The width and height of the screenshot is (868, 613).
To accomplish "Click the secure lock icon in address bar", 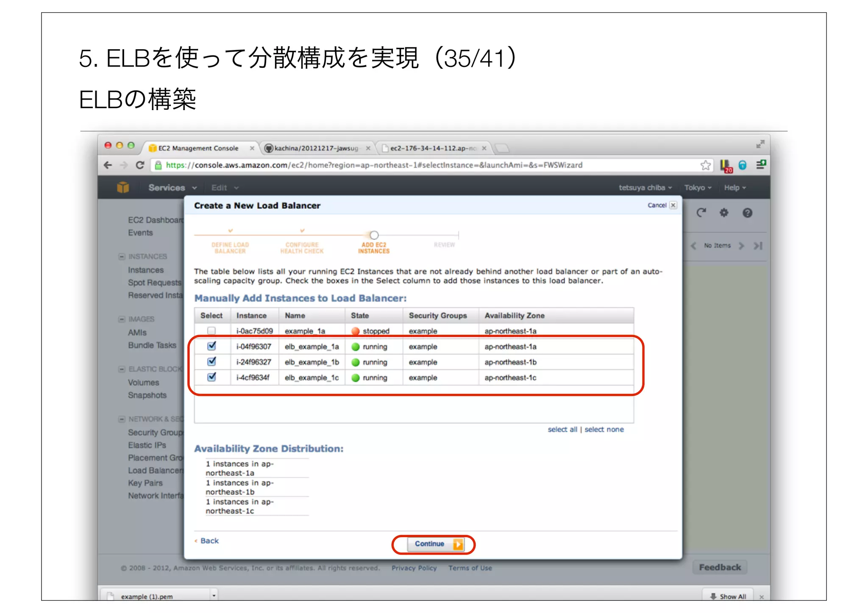I will click(158, 165).
